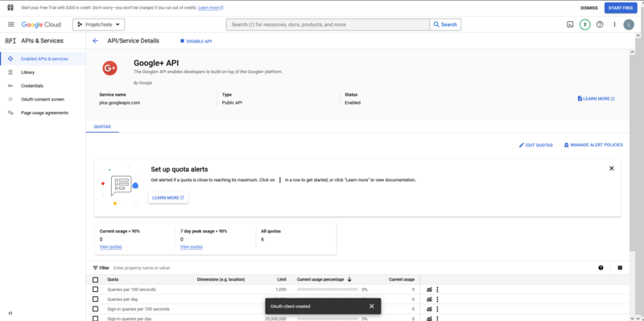644x321 pixels.
Task: Check the Queries per 100 seconds row
Action: point(95,290)
